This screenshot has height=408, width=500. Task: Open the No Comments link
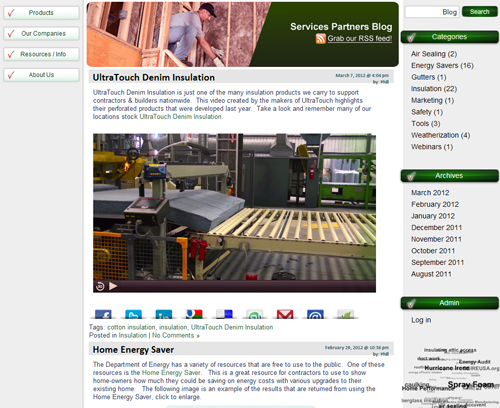[x=176, y=335]
